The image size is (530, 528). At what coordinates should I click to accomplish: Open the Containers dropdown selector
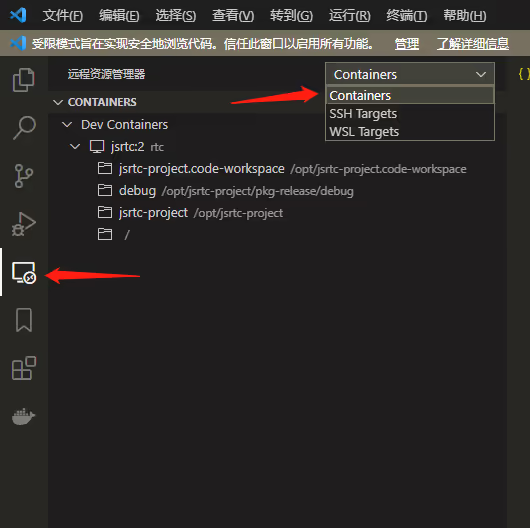tap(410, 74)
